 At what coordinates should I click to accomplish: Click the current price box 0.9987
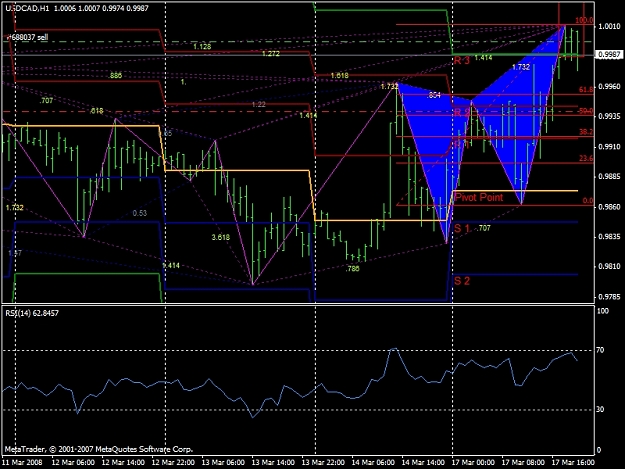pyautogui.click(x=609, y=55)
